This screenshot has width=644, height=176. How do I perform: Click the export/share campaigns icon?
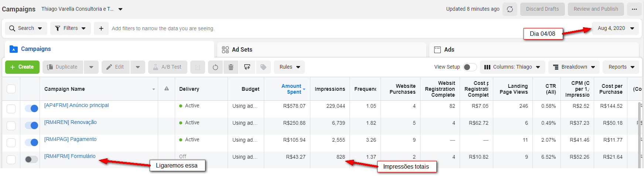click(247, 67)
